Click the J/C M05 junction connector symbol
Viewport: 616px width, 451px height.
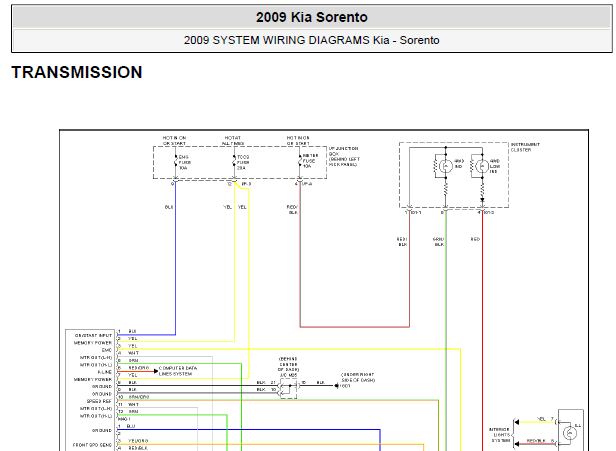(x=289, y=389)
